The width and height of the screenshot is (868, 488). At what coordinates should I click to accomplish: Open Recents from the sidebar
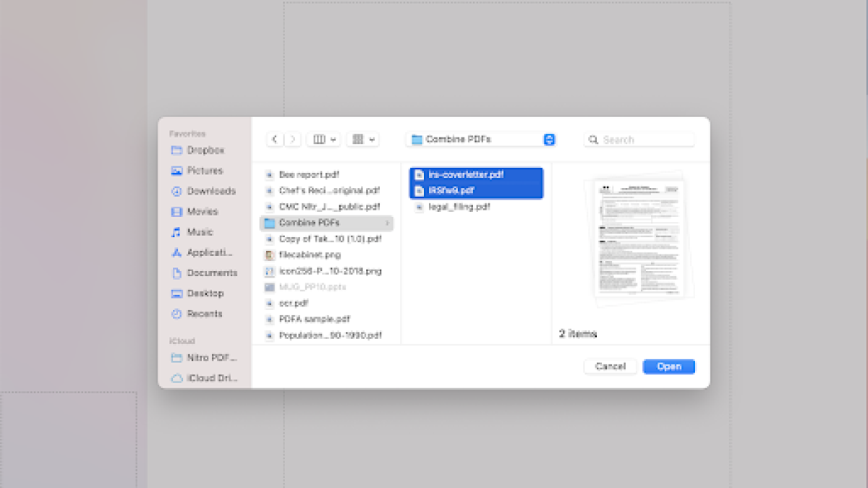(x=205, y=314)
